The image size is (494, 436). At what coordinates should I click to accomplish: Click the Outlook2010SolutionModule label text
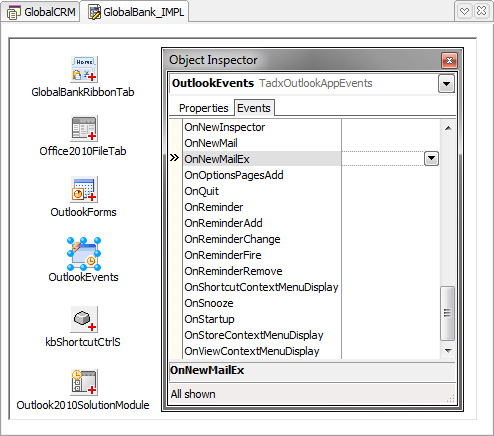pos(83,405)
